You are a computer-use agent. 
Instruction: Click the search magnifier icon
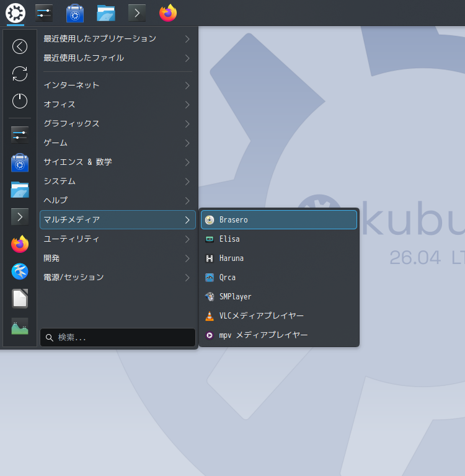click(x=49, y=337)
